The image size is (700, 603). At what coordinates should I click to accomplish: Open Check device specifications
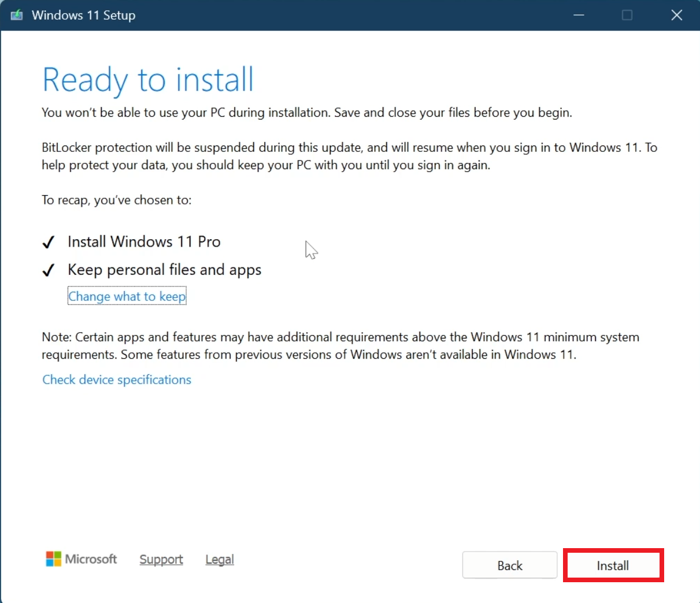(116, 379)
